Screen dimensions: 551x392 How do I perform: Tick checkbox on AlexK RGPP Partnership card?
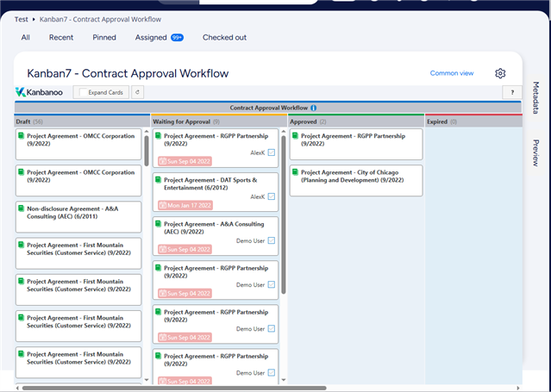(272, 152)
